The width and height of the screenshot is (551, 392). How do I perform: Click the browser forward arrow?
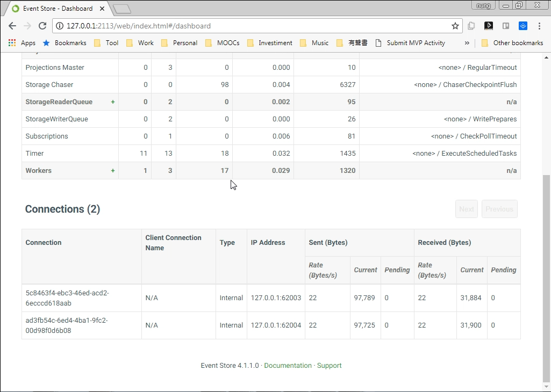[x=27, y=26]
